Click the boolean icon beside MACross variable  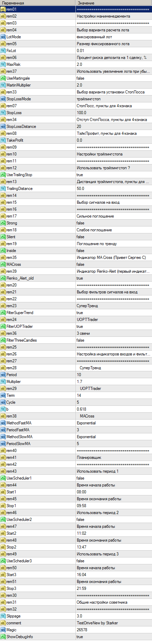click(3, 264)
